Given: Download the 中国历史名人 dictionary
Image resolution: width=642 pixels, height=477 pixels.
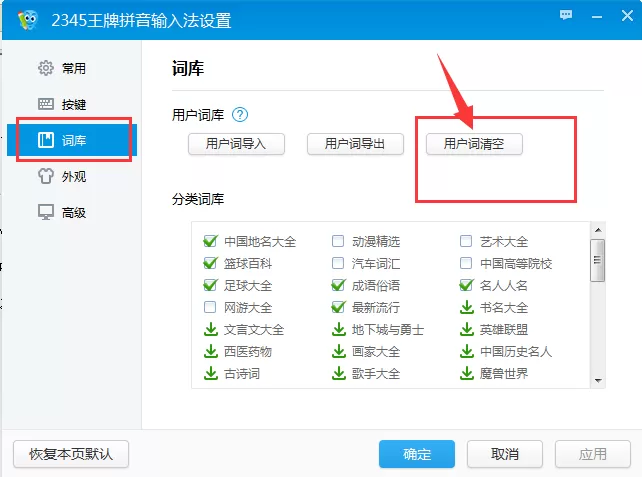Looking at the screenshot, I should (x=466, y=352).
